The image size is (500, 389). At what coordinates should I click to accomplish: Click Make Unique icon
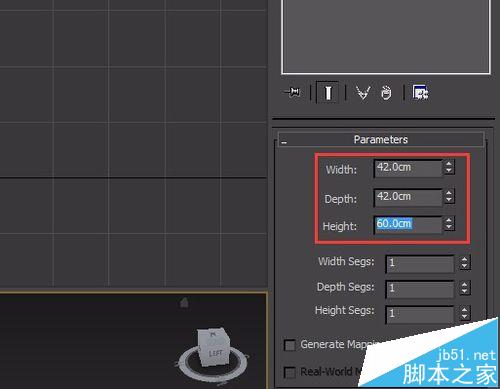pyautogui.click(x=363, y=92)
